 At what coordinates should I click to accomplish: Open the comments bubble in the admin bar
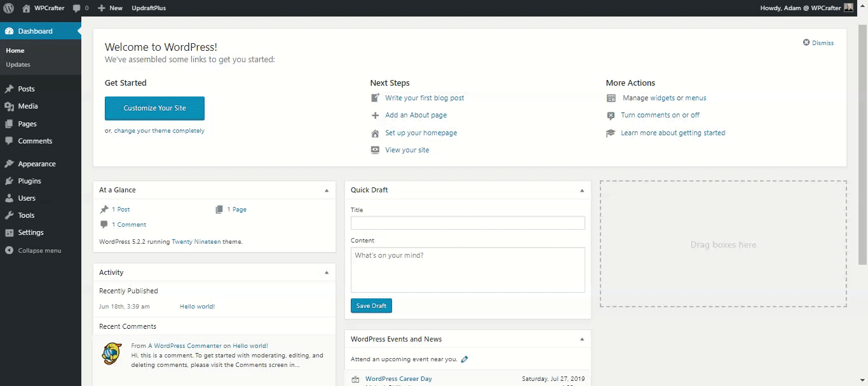(x=77, y=8)
